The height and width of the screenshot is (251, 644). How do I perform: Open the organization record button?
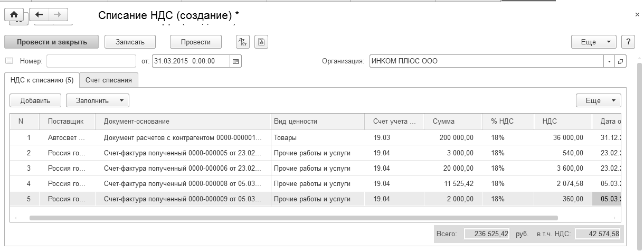pos(620,61)
